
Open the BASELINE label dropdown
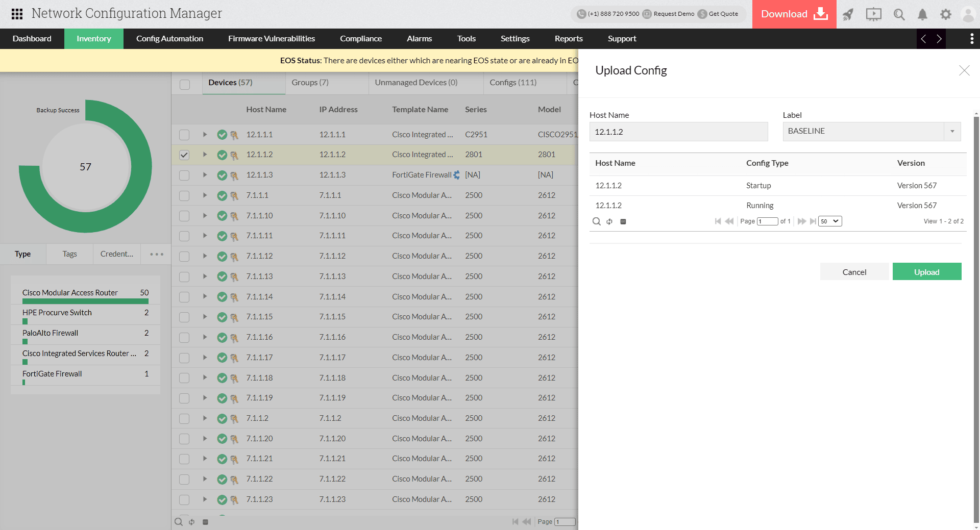click(952, 131)
